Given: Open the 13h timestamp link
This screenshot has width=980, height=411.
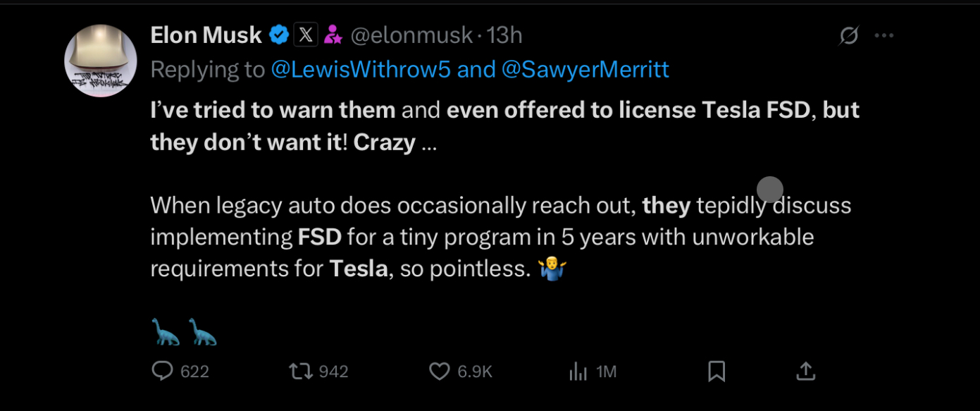Looking at the screenshot, I should click(x=504, y=35).
